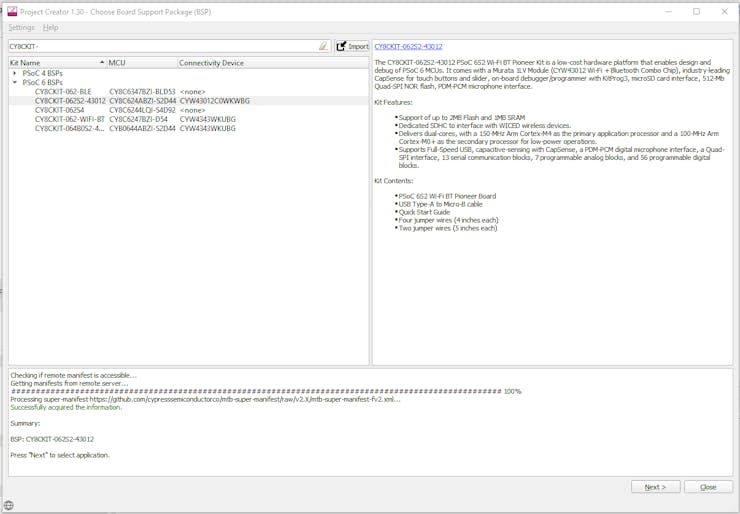Click the Import icon button
The width and height of the screenshot is (740, 514).
coord(352,46)
